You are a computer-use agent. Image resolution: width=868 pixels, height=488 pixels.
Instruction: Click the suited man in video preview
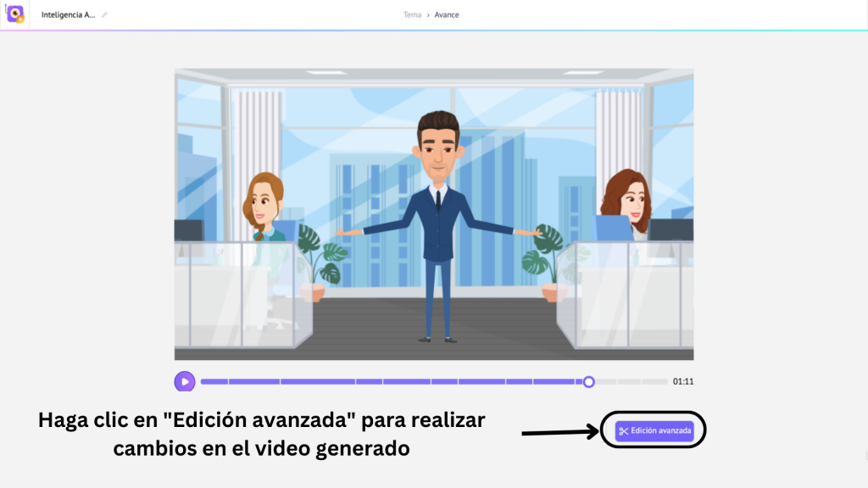[x=437, y=220]
